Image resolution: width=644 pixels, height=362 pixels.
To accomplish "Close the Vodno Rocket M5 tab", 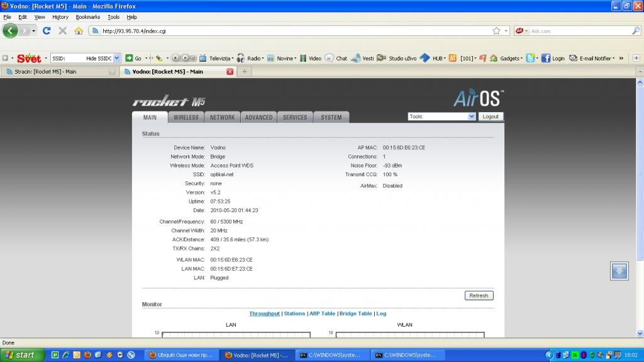I will tap(230, 72).
